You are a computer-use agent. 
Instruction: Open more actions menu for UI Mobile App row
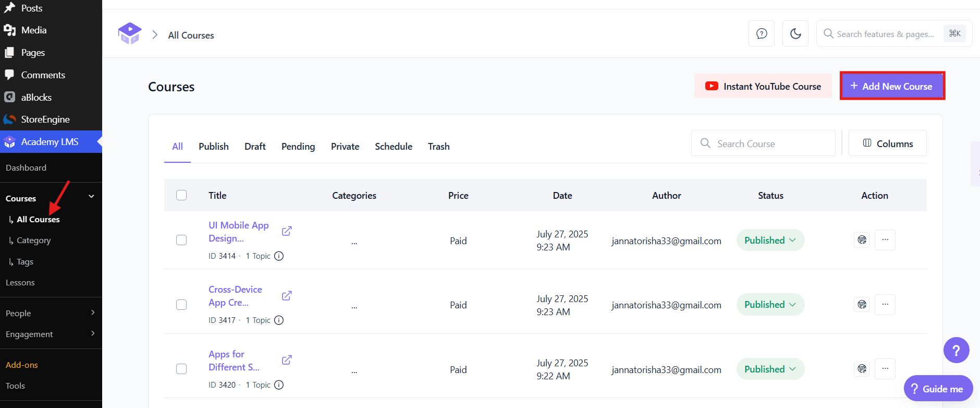(x=885, y=240)
